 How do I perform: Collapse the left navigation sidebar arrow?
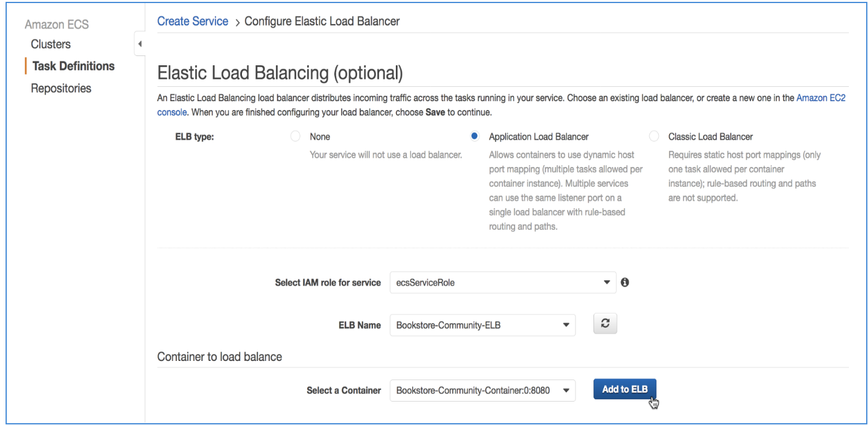(140, 44)
